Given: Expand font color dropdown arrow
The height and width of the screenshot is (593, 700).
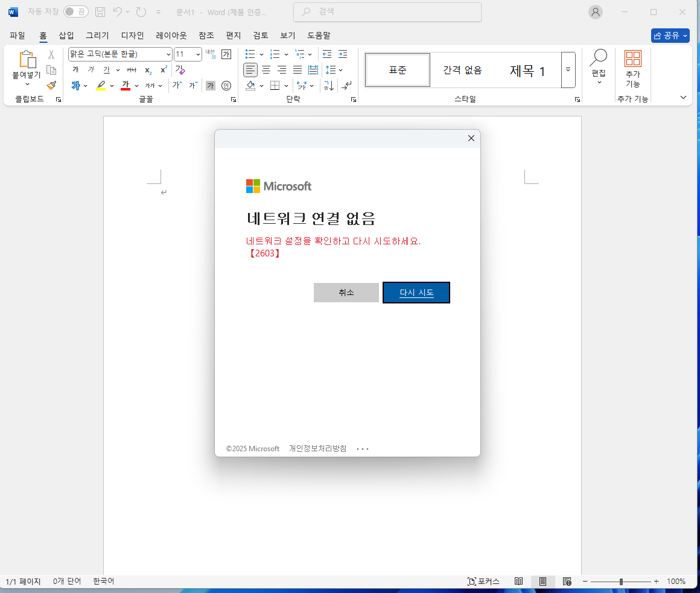Looking at the screenshot, I should [136, 86].
